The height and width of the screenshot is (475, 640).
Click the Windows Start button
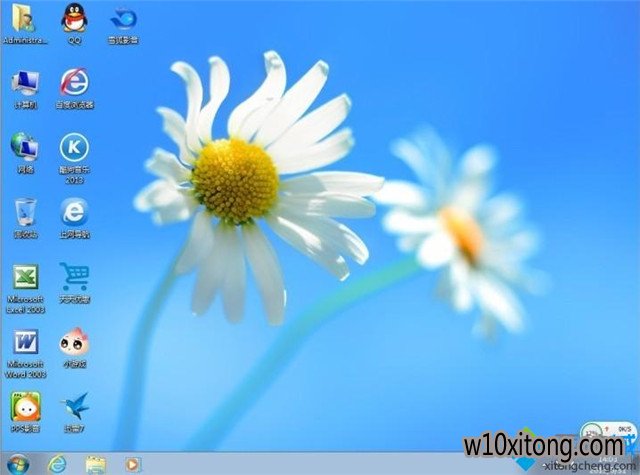coord(19,463)
